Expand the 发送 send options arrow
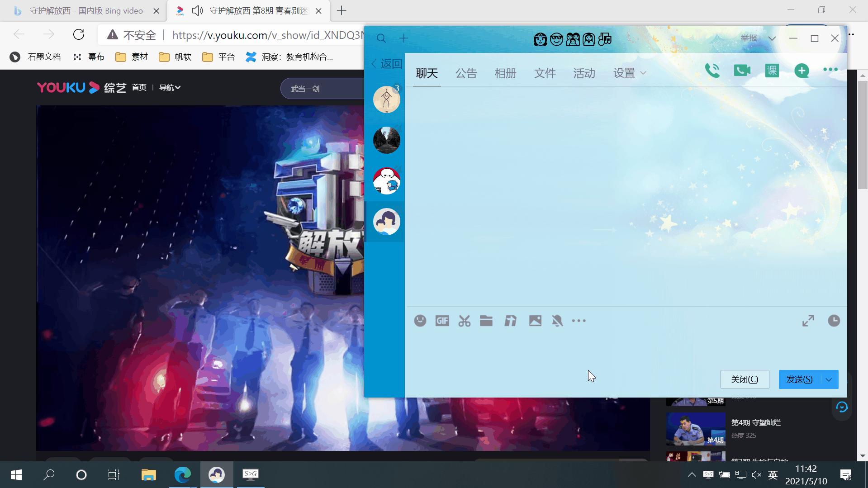The width and height of the screenshot is (868, 488). [829, 379]
